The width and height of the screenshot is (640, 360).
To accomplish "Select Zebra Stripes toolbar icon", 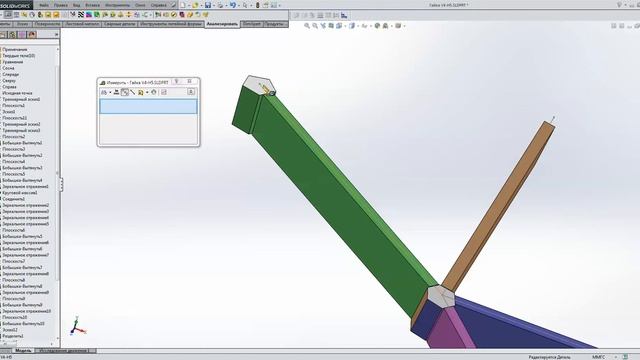I will [81, 15].
